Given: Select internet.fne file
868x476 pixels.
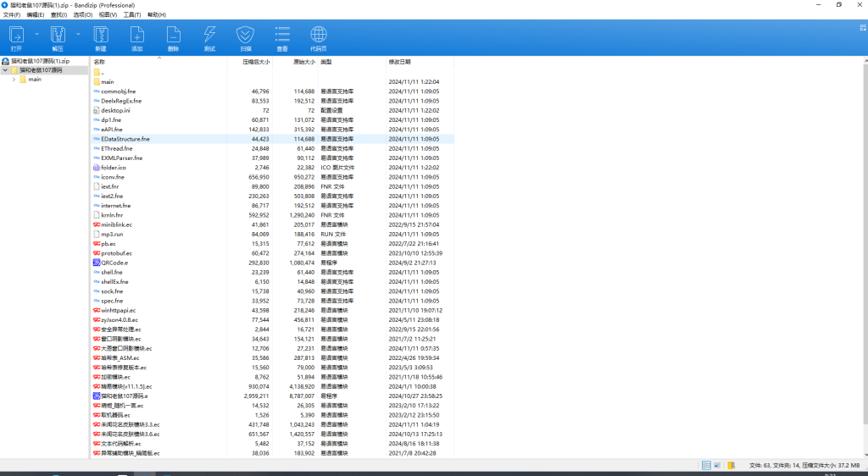Looking at the screenshot, I should tap(115, 206).
